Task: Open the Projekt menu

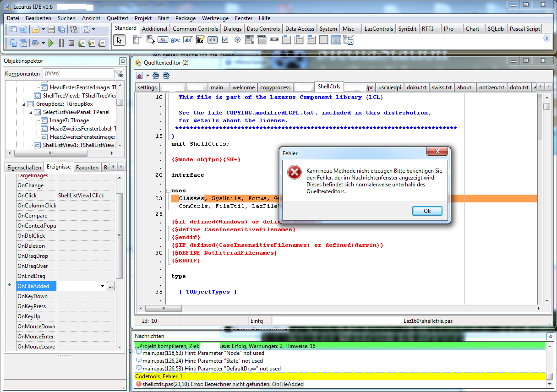Action: click(x=143, y=18)
